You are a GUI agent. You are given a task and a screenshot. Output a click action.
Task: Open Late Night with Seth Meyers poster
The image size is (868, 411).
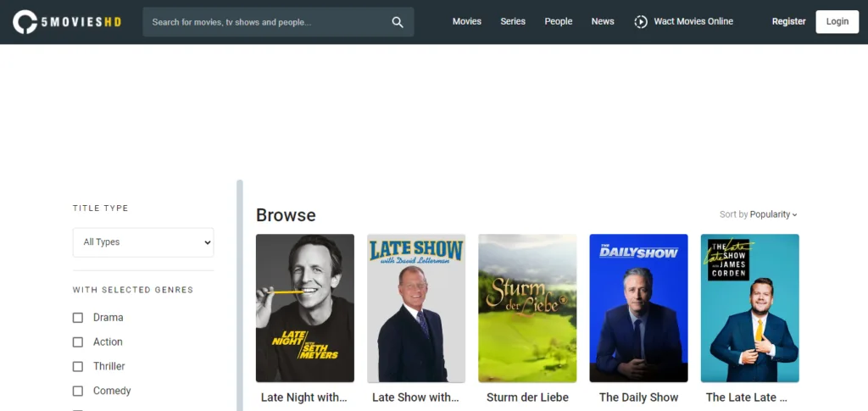click(x=305, y=308)
